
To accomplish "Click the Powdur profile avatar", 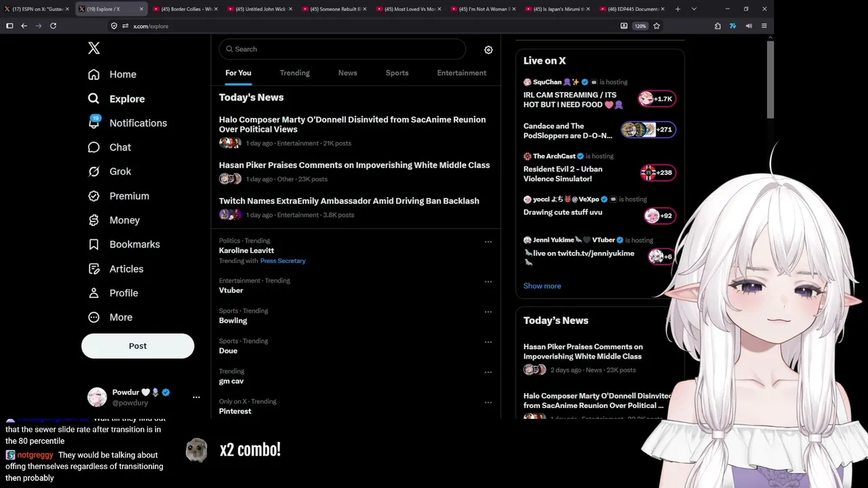I will tap(97, 397).
